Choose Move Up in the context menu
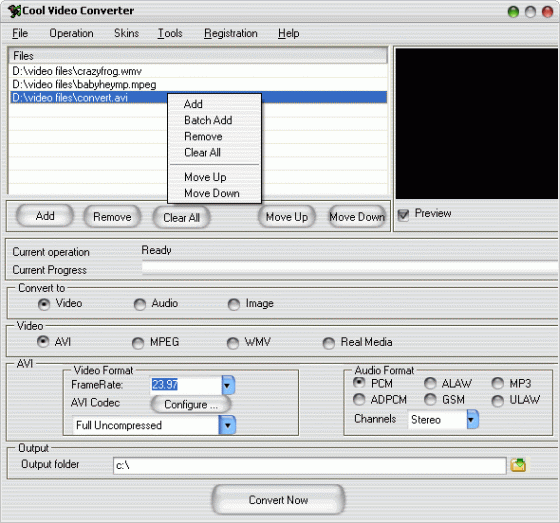560x523 pixels. [214, 177]
